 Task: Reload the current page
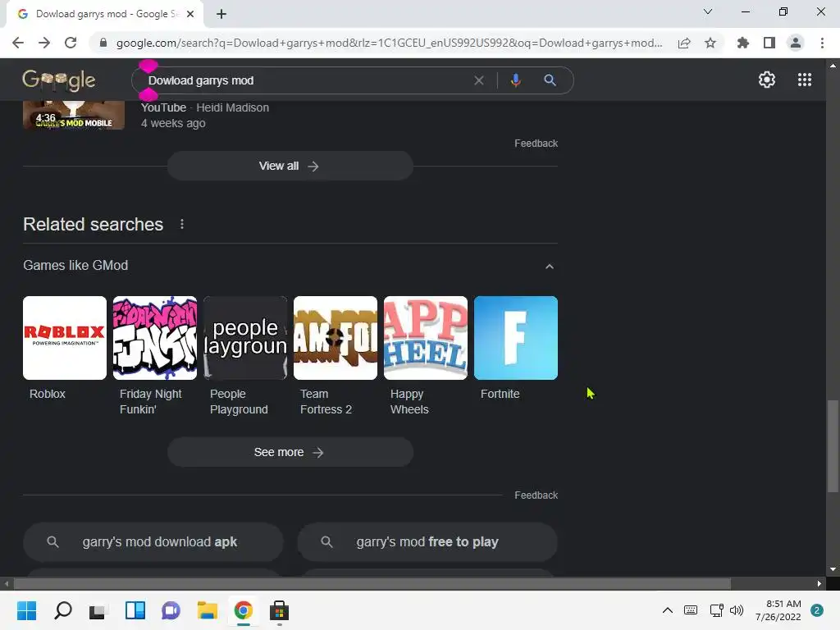[71, 43]
